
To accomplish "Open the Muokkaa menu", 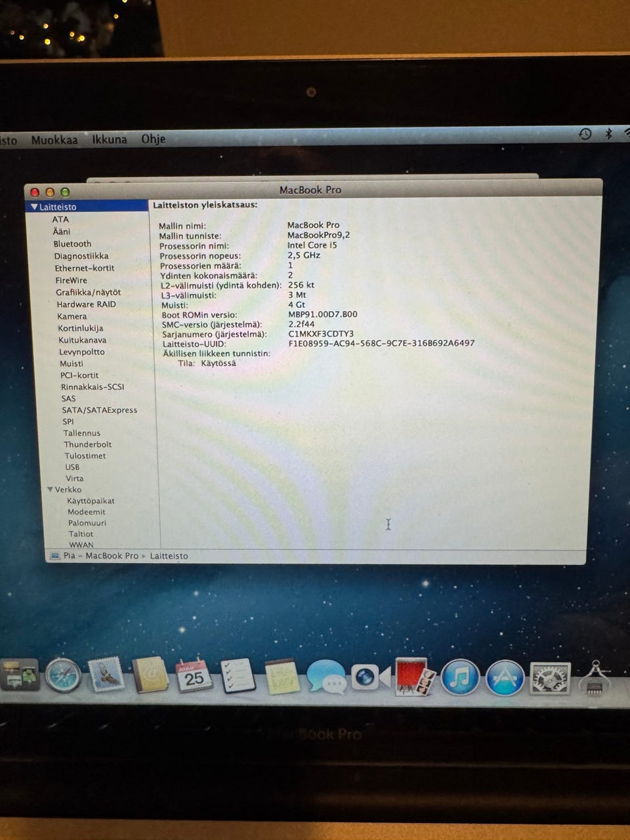I will 54,140.
